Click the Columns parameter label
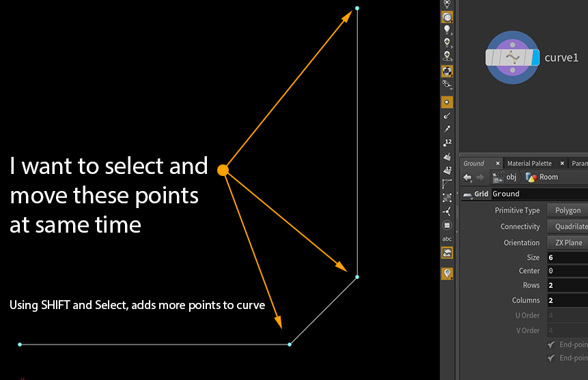Screen dimensions: 588x380 (526, 300)
